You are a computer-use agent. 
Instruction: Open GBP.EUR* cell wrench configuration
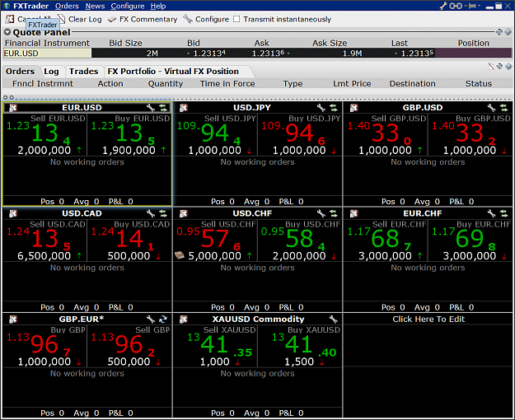pos(151,320)
